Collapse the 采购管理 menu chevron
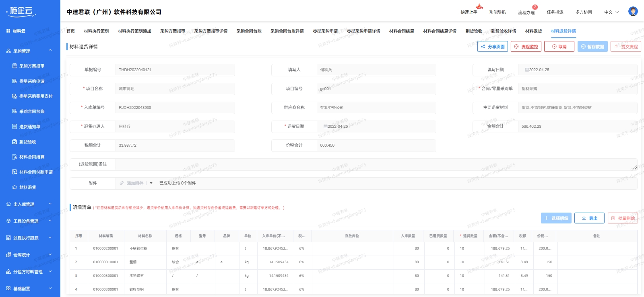644x297 pixels. coord(50,51)
